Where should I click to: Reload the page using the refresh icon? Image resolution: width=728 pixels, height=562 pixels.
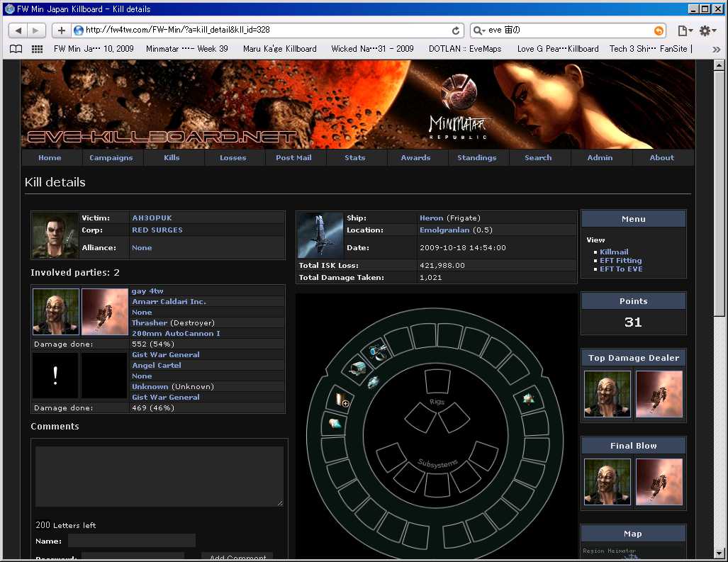[x=456, y=30]
